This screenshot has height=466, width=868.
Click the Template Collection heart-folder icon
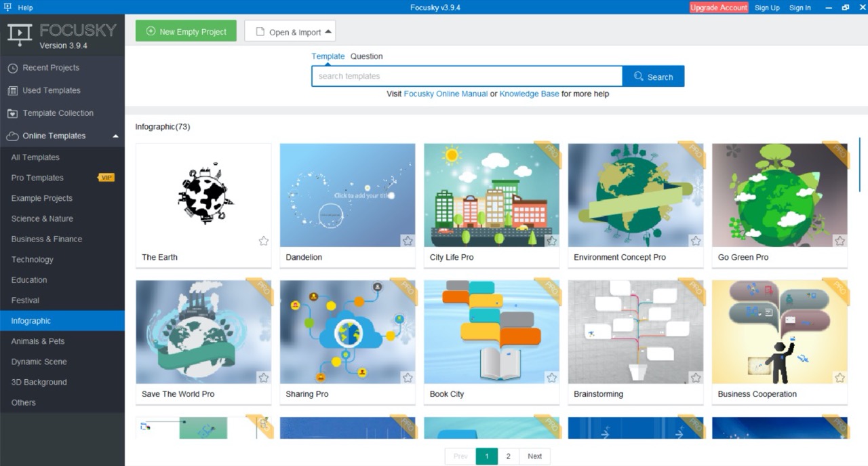[12, 113]
